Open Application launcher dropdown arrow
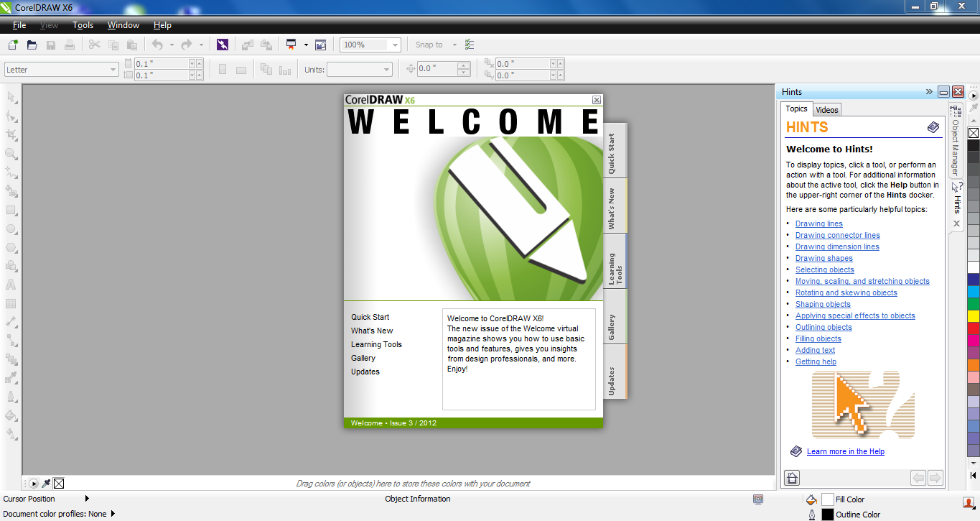The width and height of the screenshot is (980, 521). 306,45
